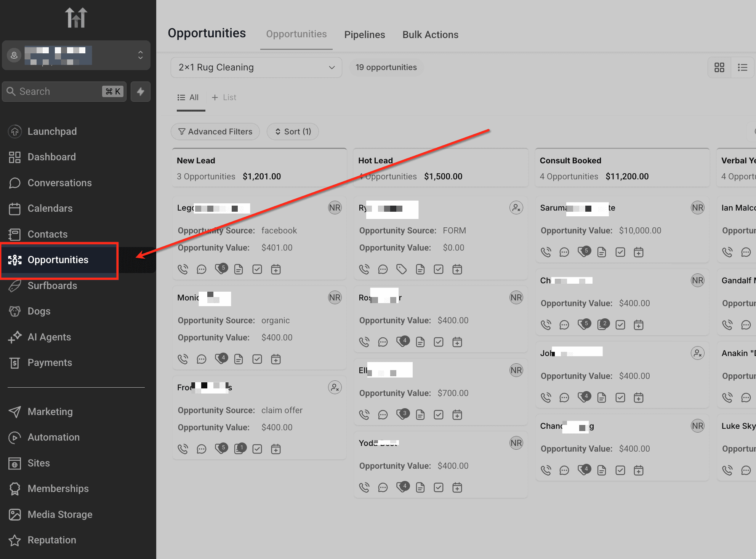This screenshot has width=756, height=559.
Task: Click the Ian Malcolm opportunity card name
Action: click(738, 208)
